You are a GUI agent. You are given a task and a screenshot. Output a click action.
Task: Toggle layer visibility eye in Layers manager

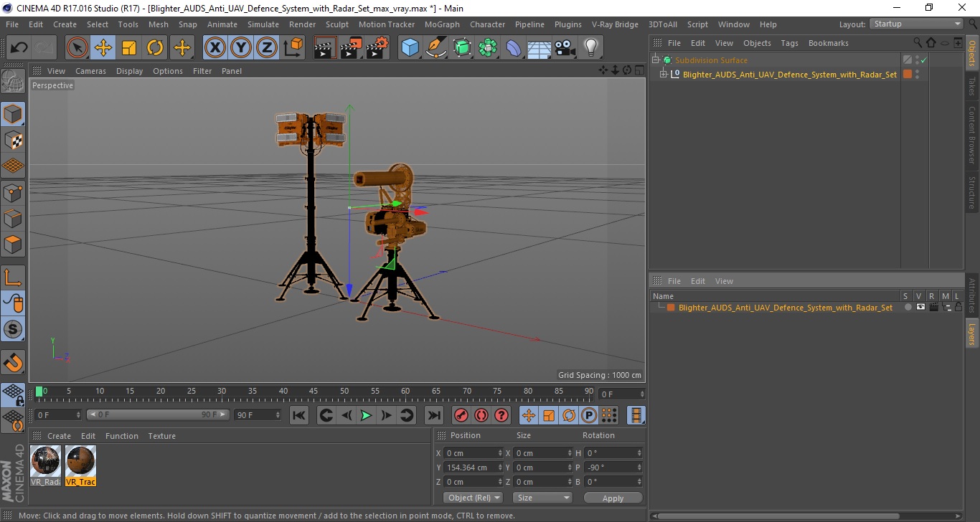920,307
